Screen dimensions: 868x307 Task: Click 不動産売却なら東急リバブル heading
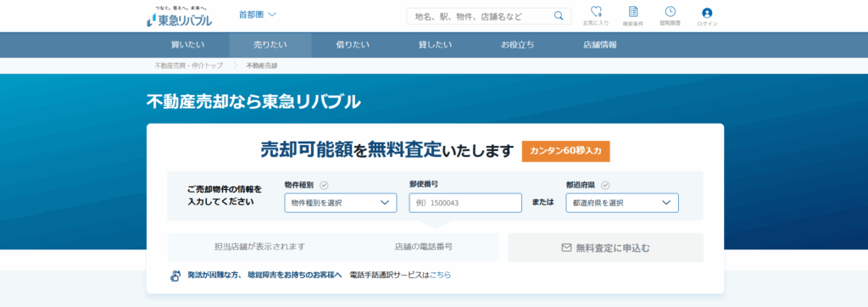pyautogui.click(x=253, y=102)
